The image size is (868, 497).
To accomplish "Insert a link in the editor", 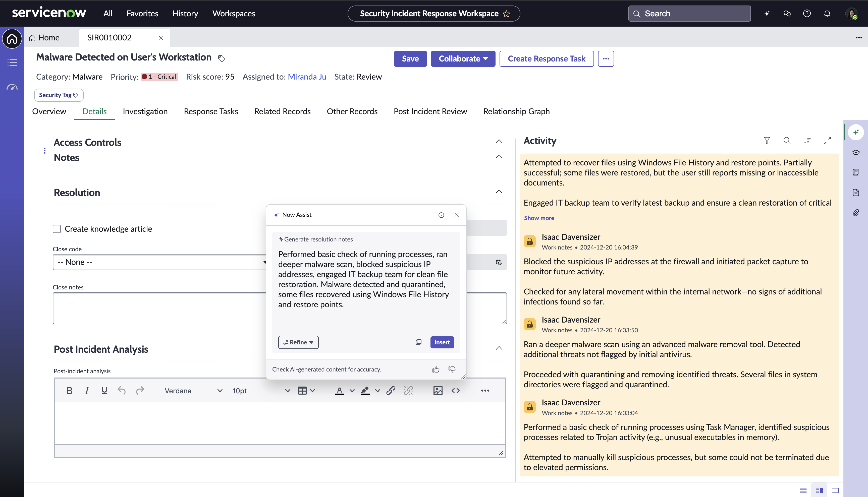I will pyautogui.click(x=391, y=391).
